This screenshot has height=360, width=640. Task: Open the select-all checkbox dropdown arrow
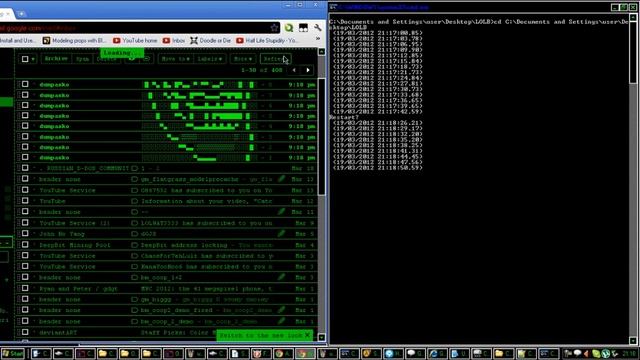click(33, 59)
